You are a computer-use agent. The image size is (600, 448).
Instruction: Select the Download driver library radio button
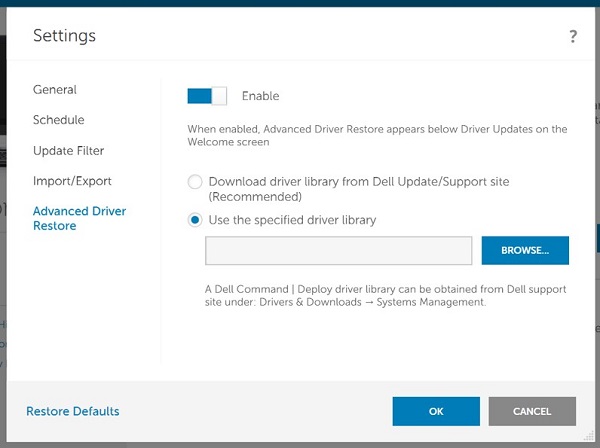(195, 182)
